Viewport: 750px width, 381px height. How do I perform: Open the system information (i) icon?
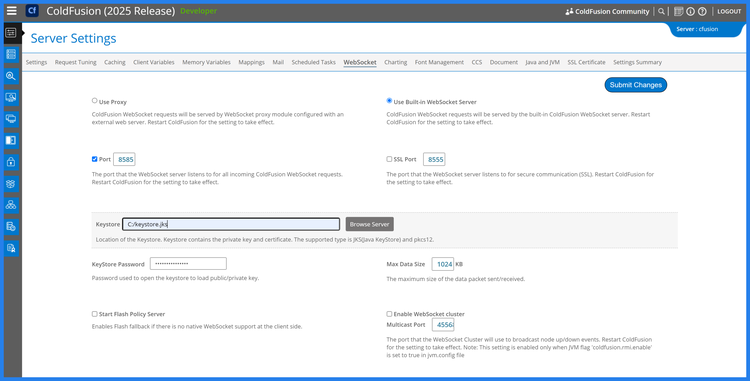pos(690,11)
